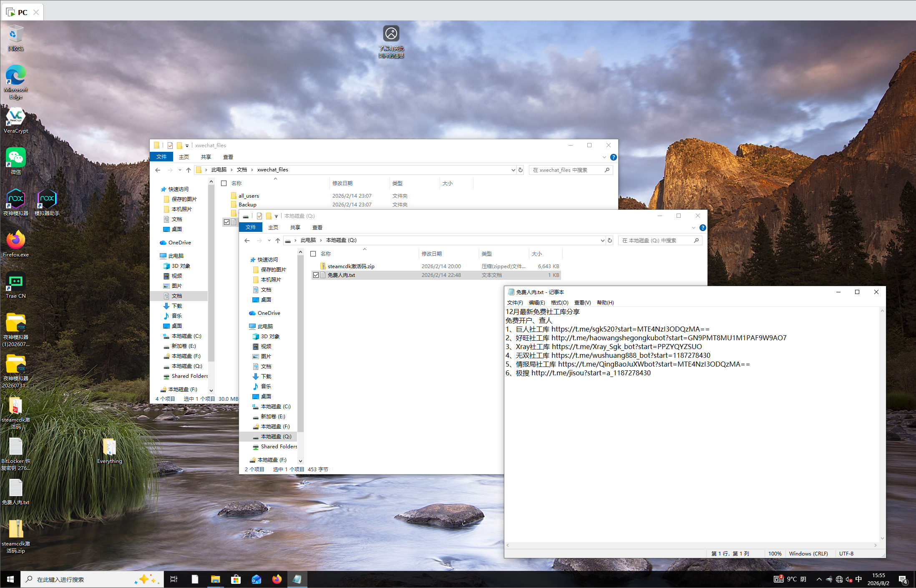916x588 pixels.
Task: Toggle select-all checkbox in xwechat_files window
Action: click(224, 183)
